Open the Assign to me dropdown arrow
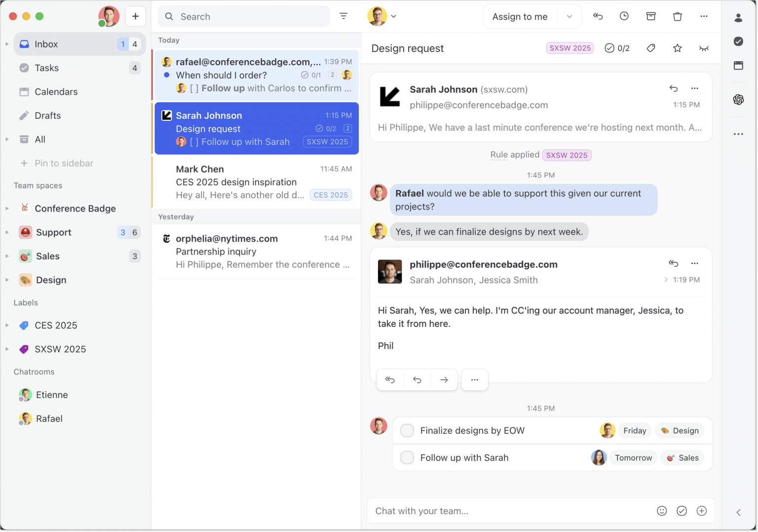This screenshot has width=758, height=532. pos(569,16)
